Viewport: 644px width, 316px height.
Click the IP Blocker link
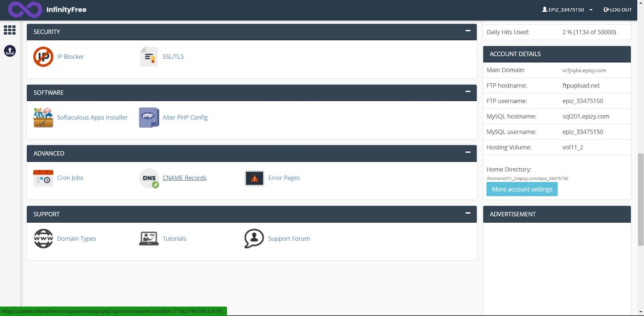[x=70, y=57]
